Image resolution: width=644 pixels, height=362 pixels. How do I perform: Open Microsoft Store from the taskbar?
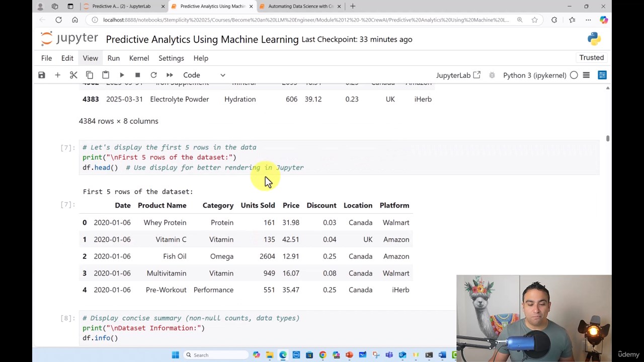(309, 355)
